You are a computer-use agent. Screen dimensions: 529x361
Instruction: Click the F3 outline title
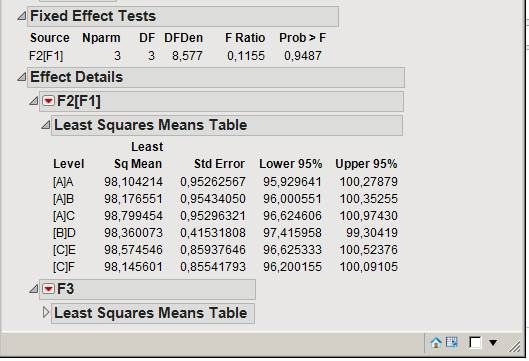tap(147, 289)
